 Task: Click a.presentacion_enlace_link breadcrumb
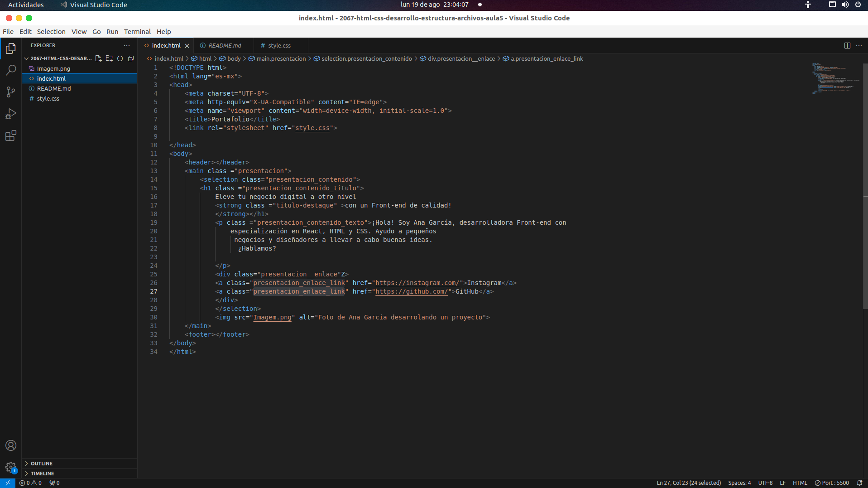(x=543, y=58)
